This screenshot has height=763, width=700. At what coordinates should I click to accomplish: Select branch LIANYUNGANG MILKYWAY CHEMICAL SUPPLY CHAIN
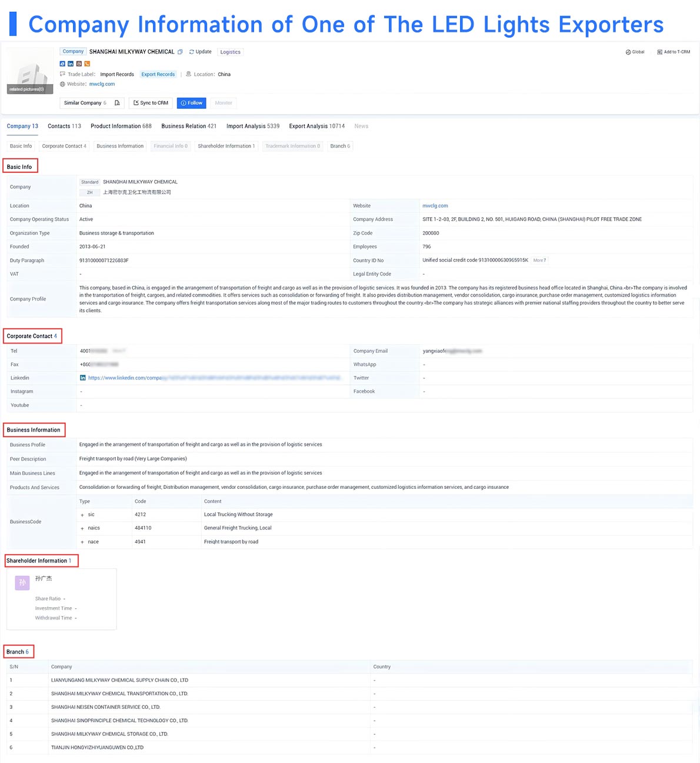tap(119, 680)
